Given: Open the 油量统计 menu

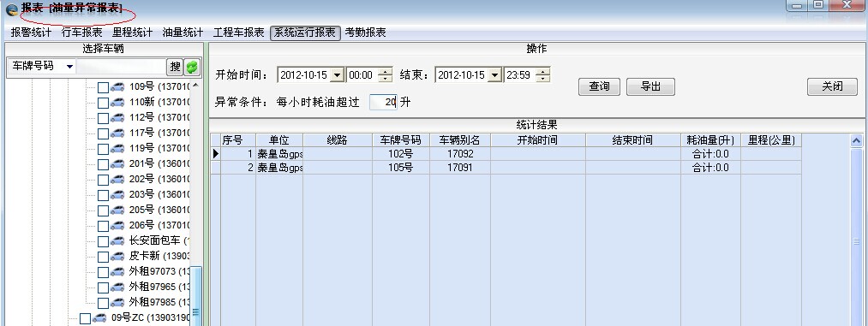Looking at the screenshot, I should [183, 33].
